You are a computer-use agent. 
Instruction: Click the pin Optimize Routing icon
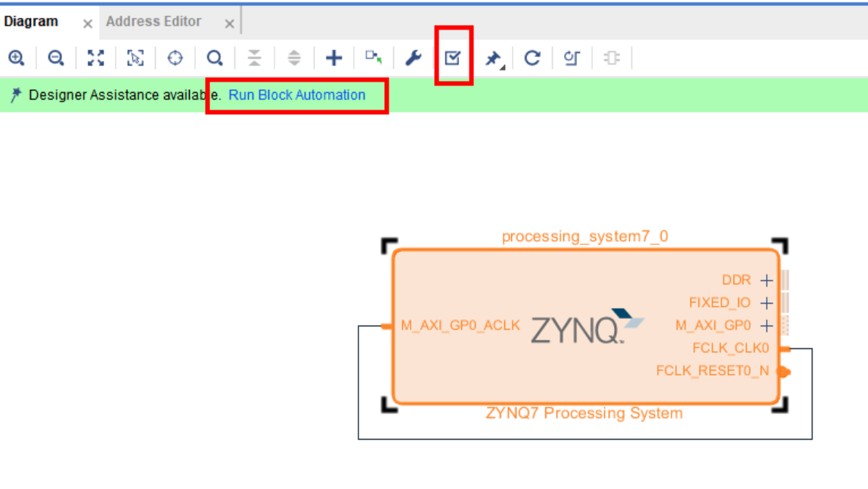[x=494, y=58]
